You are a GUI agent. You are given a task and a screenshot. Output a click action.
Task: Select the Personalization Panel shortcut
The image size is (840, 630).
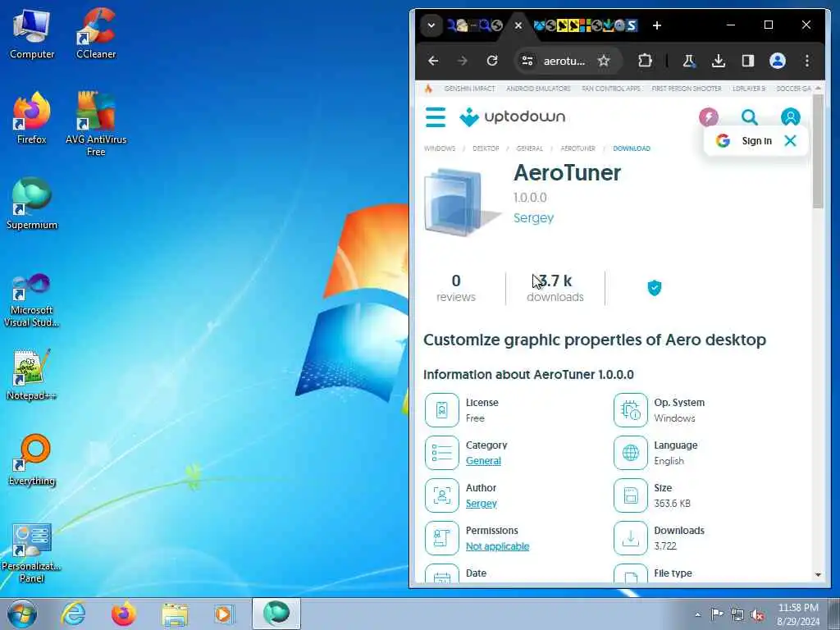pyautogui.click(x=32, y=554)
